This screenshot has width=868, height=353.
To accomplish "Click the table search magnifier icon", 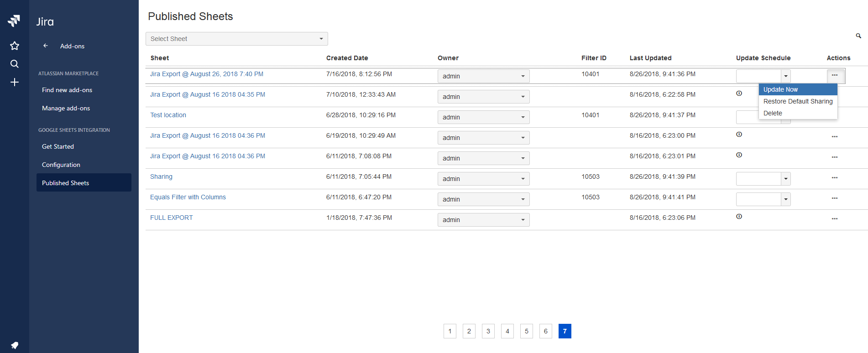I will tap(858, 36).
